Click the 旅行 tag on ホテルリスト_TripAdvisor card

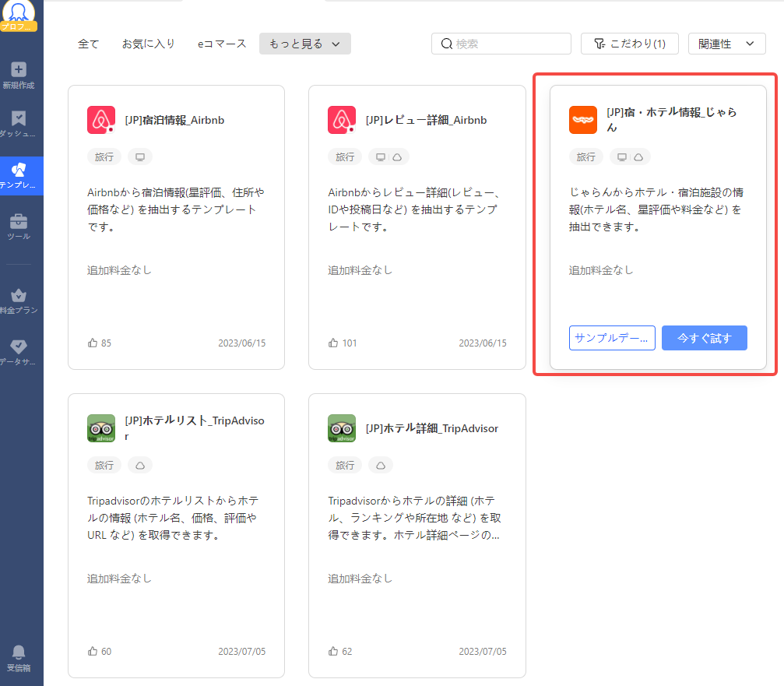(104, 466)
